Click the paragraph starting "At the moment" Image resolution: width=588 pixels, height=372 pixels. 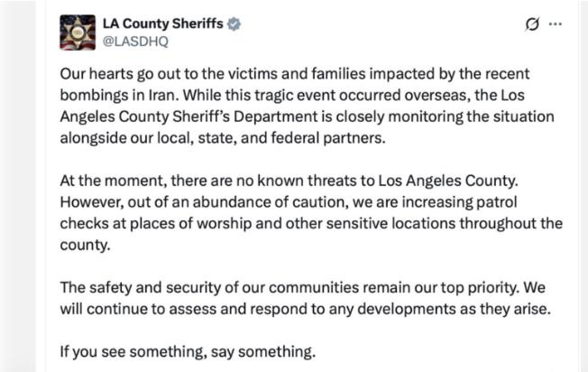pos(311,212)
